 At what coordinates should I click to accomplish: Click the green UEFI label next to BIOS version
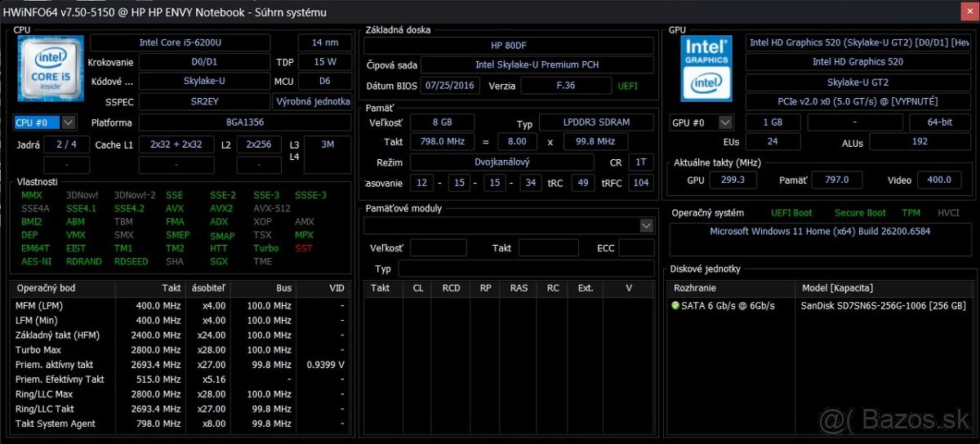pyautogui.click(x=628, y=86)
